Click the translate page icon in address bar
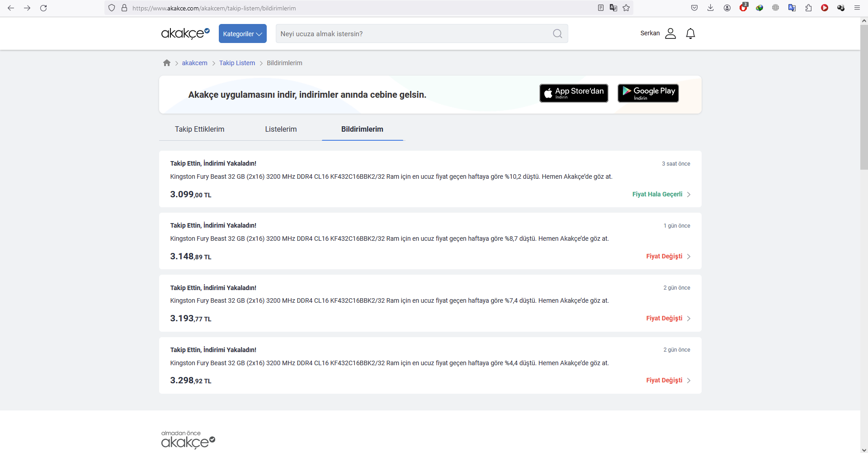Screen dimensions: 868x453 [x=613, y=8]
